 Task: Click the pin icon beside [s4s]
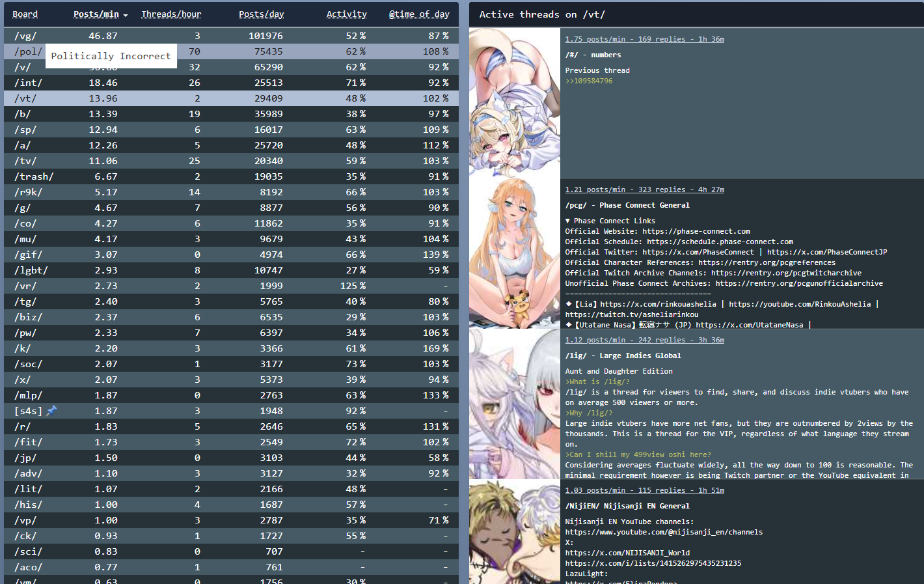[x=51, y=411]
